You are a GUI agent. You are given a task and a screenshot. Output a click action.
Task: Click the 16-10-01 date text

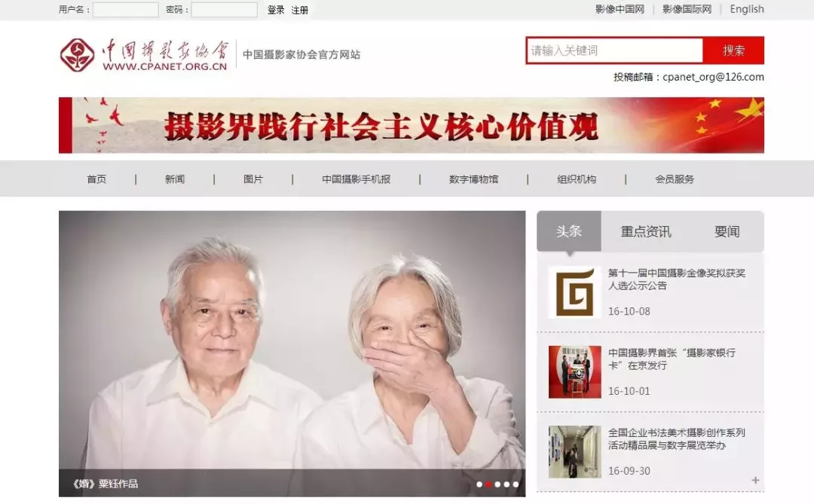(x=629, y=391)
